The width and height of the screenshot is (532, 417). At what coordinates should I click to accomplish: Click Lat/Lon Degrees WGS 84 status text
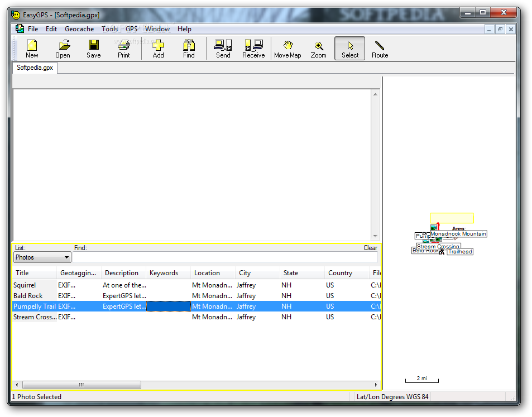pos(392,397)
